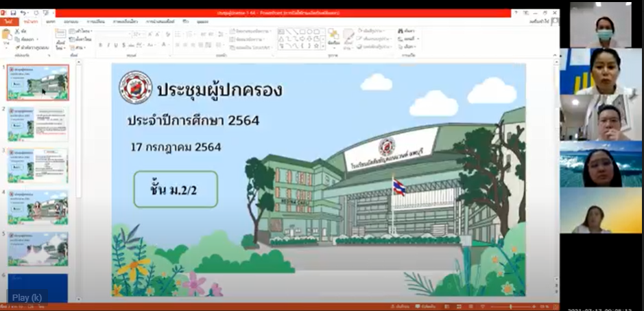Image resolution: width=644 pixels, height=311 pixels.
Task: Click the Cut scissors icon
Action: (18, 32)
